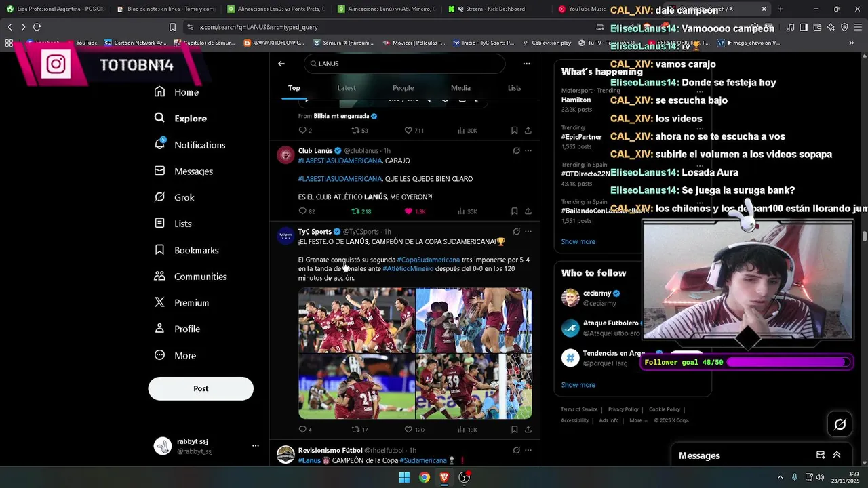Open the top-left celebration photo in TyC tweet
The image size is (868, 488).
[x=357, y=320]
